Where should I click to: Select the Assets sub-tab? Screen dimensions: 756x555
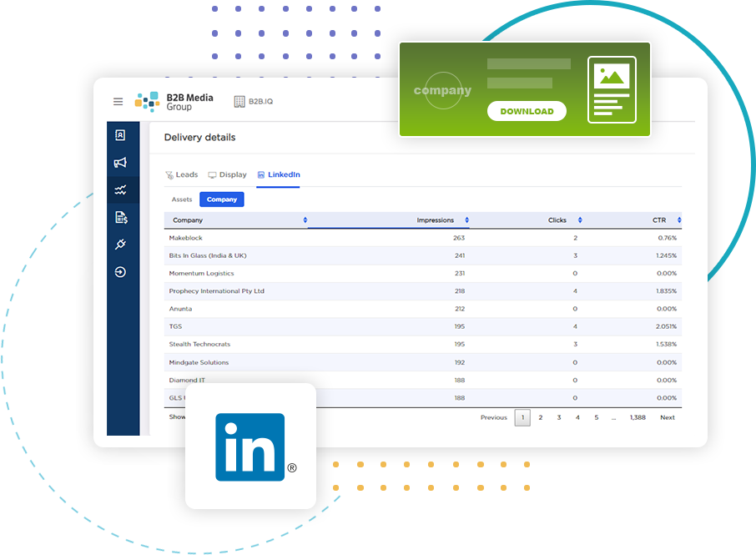(x=181, y=199)
